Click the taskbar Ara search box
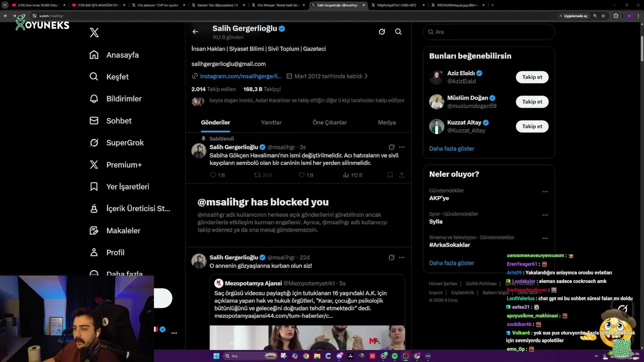644x362 pixels. pos(250,356)
